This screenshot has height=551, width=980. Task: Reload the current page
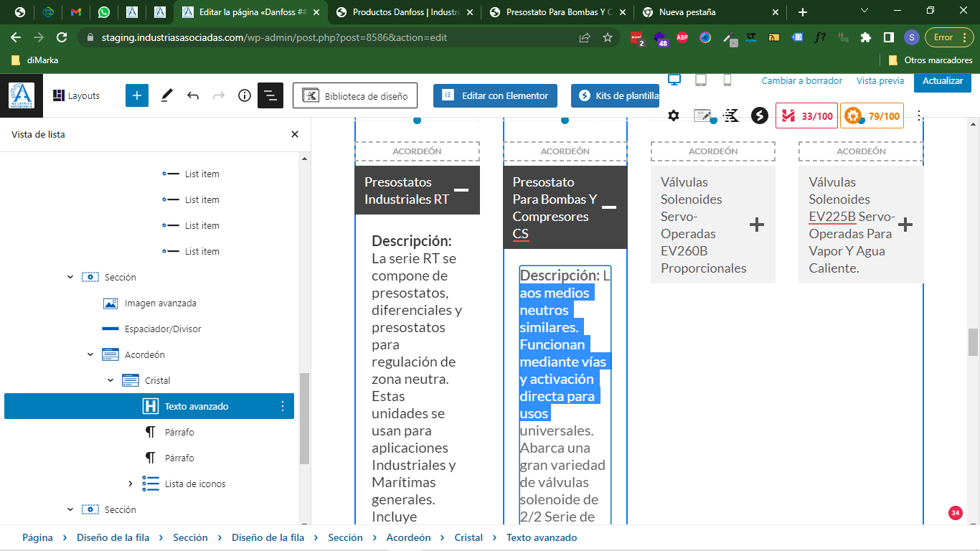tap(62, 37)
